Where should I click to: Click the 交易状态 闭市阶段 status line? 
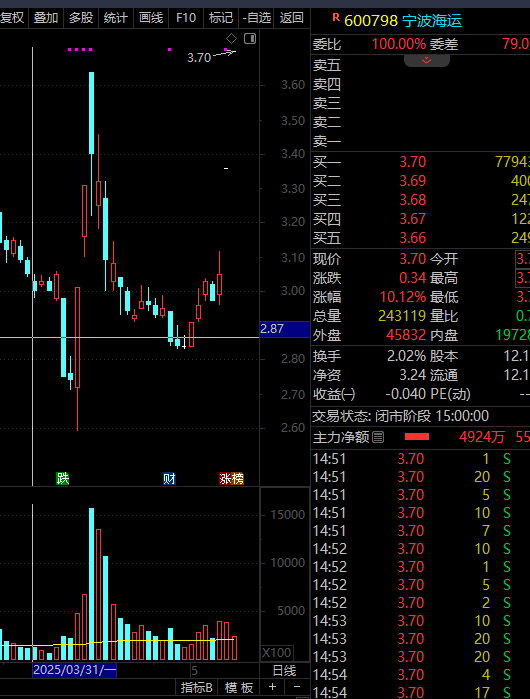400,416
